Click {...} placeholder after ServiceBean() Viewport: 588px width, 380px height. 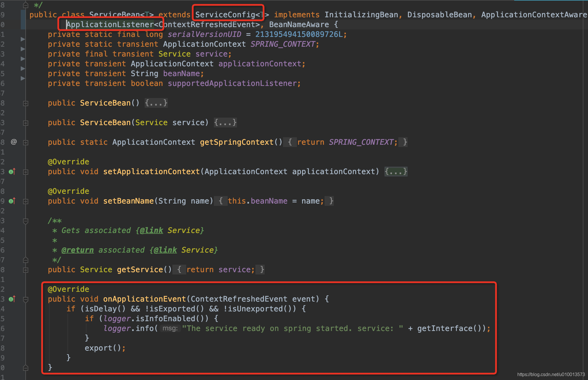[156, 103]
